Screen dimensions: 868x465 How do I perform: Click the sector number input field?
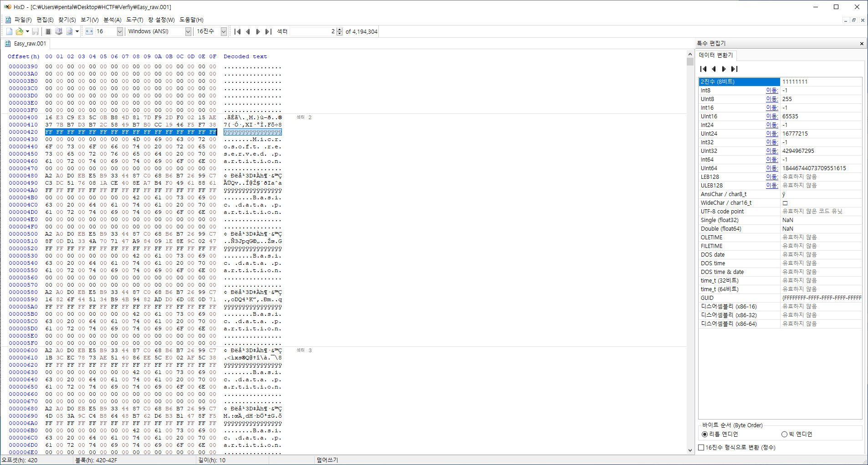pos(312,31)
